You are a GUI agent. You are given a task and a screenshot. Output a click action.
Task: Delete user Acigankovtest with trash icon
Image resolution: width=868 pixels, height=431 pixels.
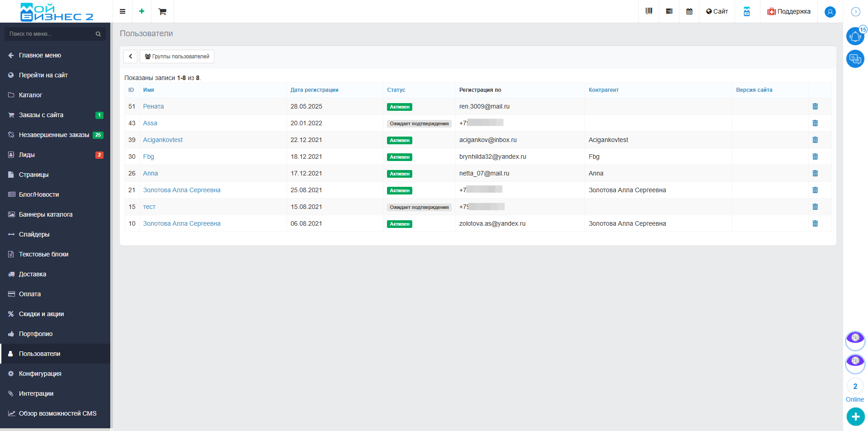tap(815, 140)
